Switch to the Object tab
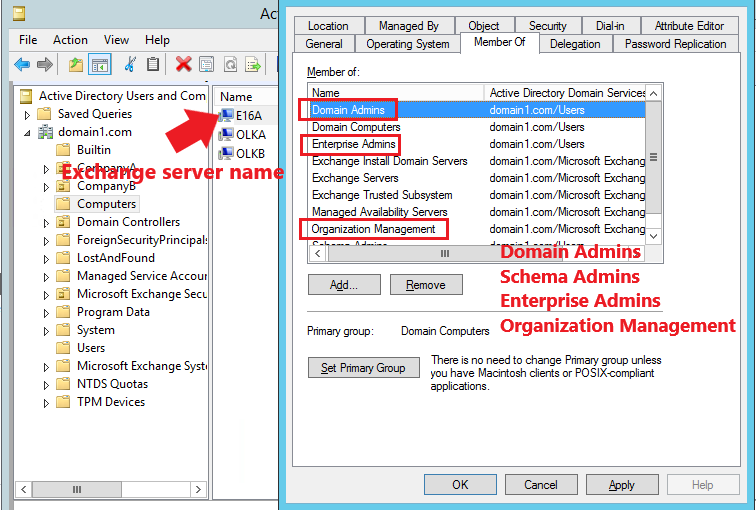Image resolution: width=756 pixels, height=510 pixels. [484, 26]
